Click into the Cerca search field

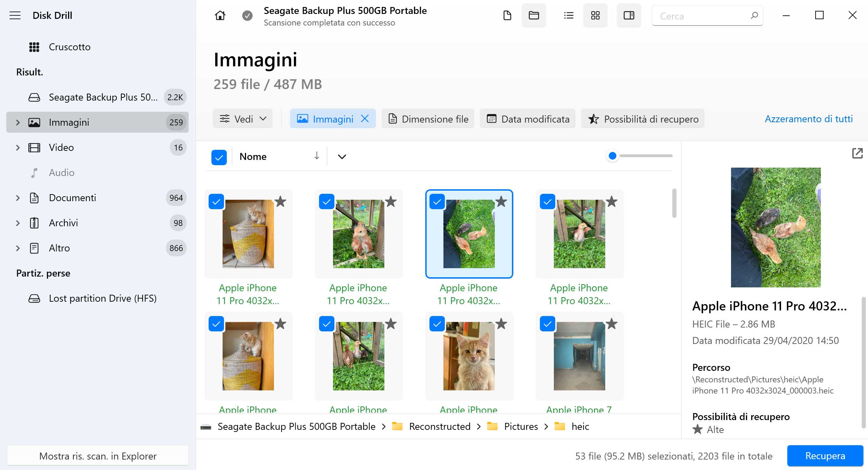[x=707, y=15]
